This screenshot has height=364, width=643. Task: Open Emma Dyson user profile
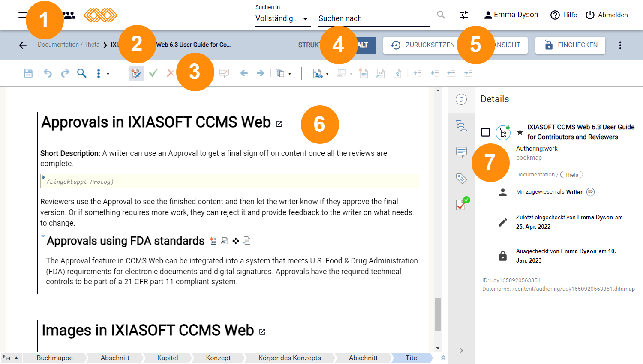coord(511,15)
